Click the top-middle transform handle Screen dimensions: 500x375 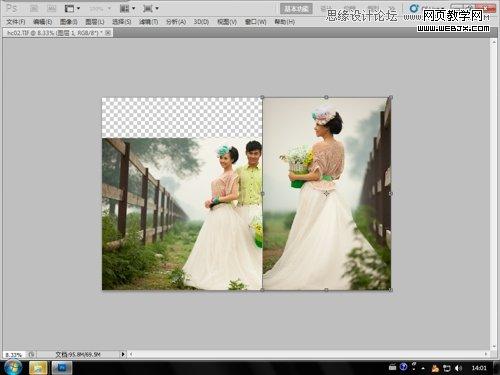pos(326,97)
